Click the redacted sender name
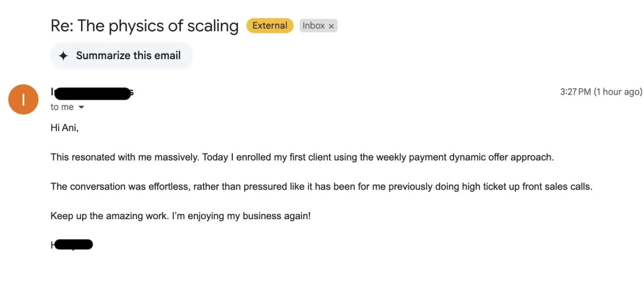Screen dimensions: 644x296 tap(92, 92)
